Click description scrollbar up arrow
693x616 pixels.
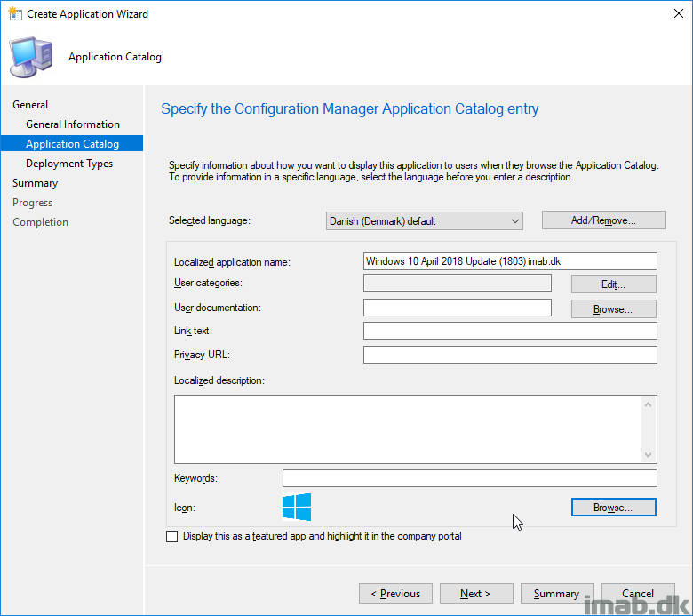coord(648,404)
